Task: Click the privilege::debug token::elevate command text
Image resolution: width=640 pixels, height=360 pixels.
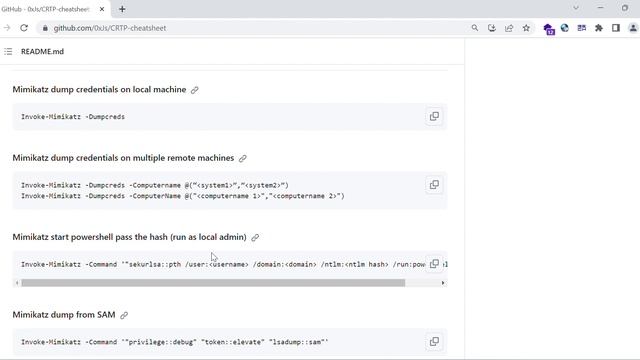Action: click(x=174, y=342)
